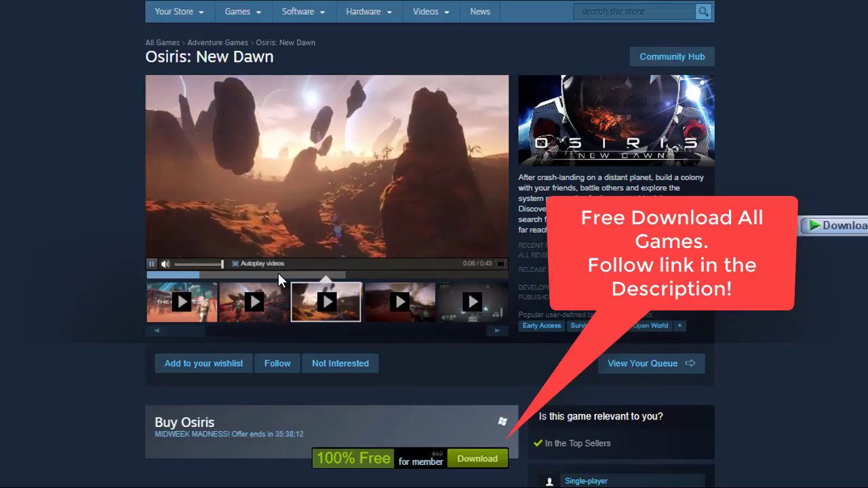This screenshot has height=488, width=868.
Task: Click the green checkmark beside Top Sellers
Action: [538, 443]
